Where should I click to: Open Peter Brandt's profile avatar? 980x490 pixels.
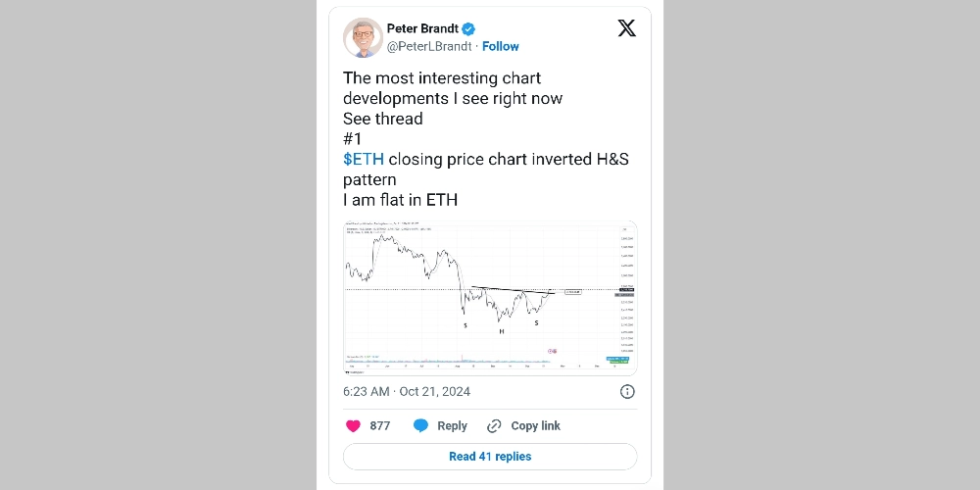pos(363,37)
